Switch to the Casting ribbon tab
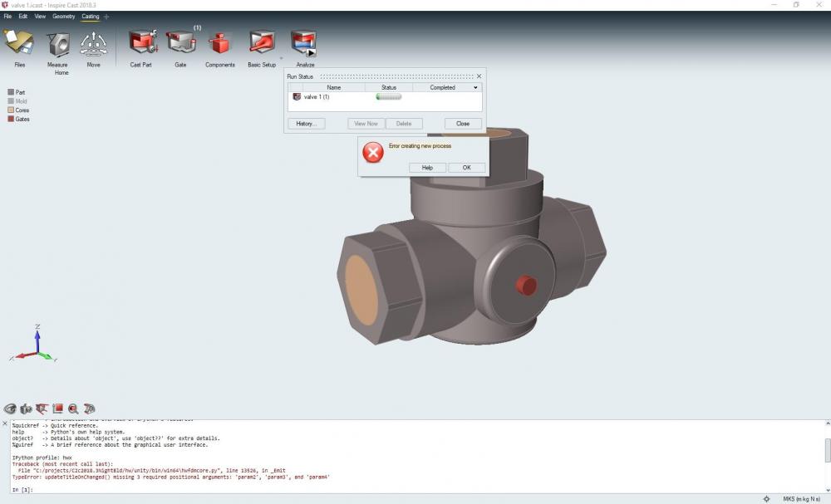831x504 pixels. pos(90,17)
